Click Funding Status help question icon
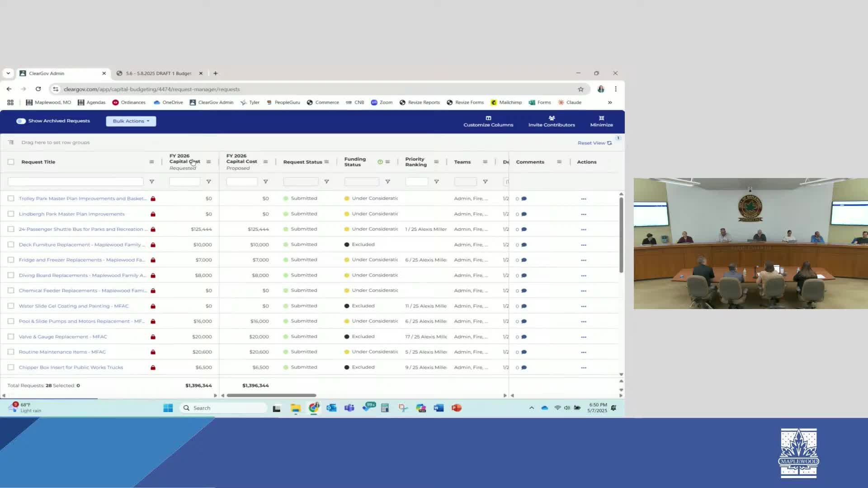 coord(380,162)
